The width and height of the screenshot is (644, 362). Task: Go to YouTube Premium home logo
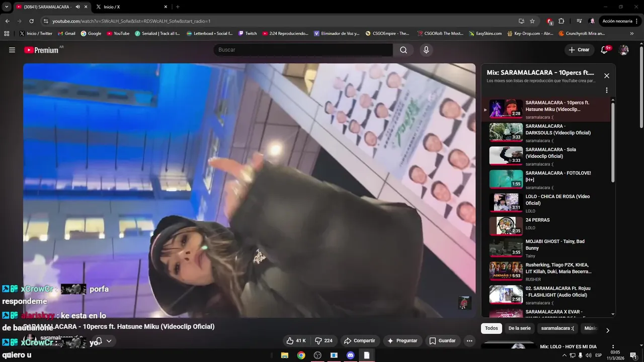click(41, 50)
